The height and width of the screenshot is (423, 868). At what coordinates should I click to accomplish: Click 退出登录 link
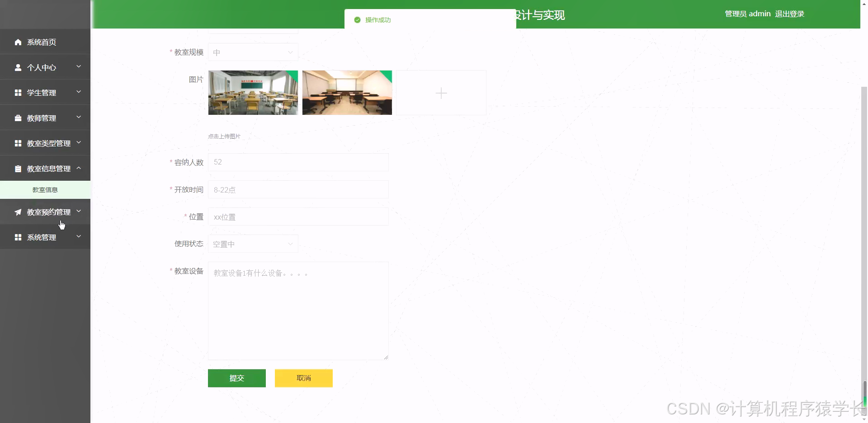click(x=790, y=14)
